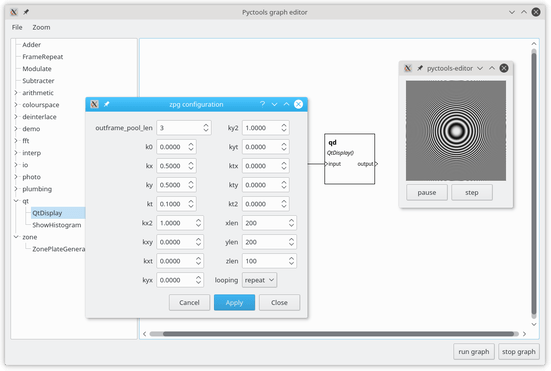Image resolution: width=551 pixels, height=371 pixels.
Task: Click the kxt spinner arrows
Action: pyautogui.click(x=199, y=261)
